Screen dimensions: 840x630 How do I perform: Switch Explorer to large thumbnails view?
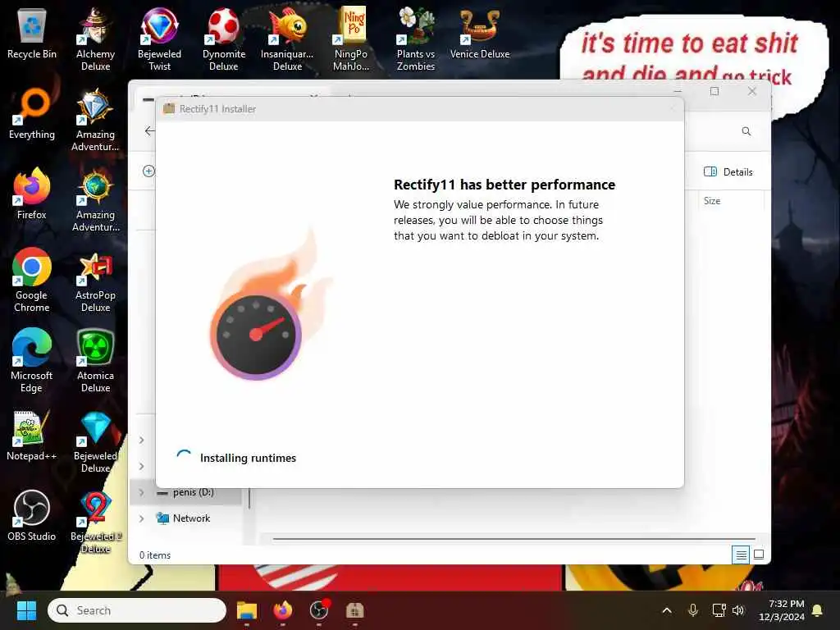759,555
